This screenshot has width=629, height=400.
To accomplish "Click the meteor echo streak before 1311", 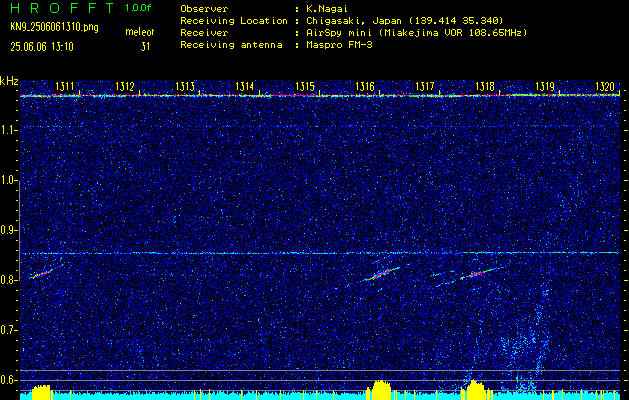I will point(42,274).
